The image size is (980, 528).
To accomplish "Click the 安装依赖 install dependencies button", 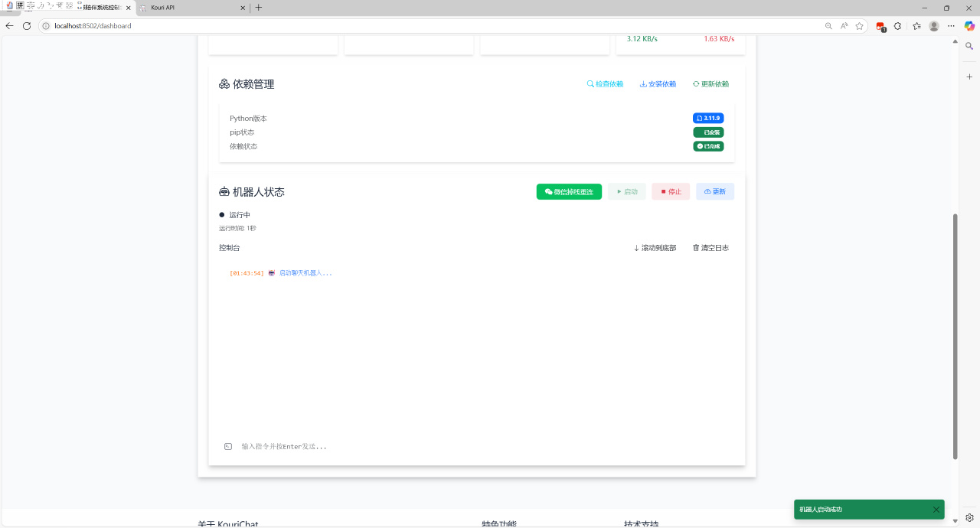I will 658,84.
